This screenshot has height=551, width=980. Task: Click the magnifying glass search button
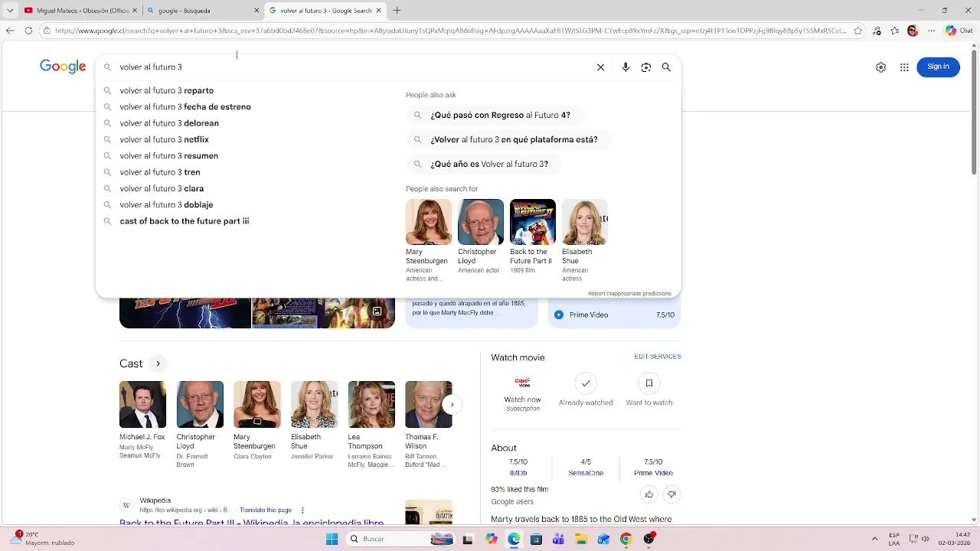(x=666, y=67)
